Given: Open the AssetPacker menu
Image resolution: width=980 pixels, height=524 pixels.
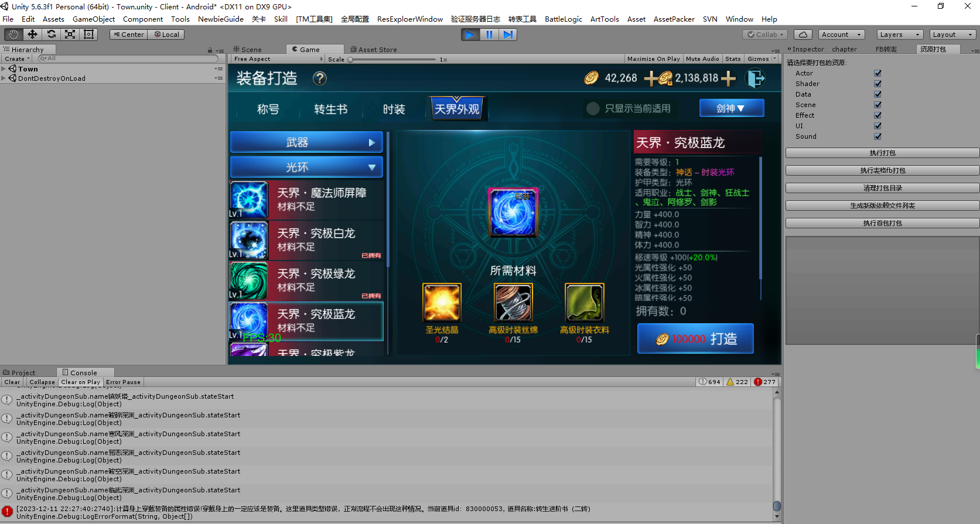Looking at the screenshot, I should (674, 19).
